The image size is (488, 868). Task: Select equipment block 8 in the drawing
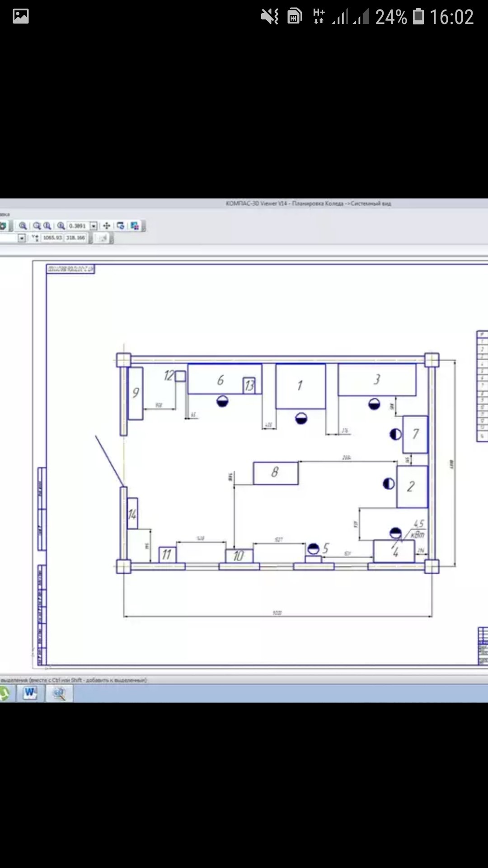[x=275, y=473]
